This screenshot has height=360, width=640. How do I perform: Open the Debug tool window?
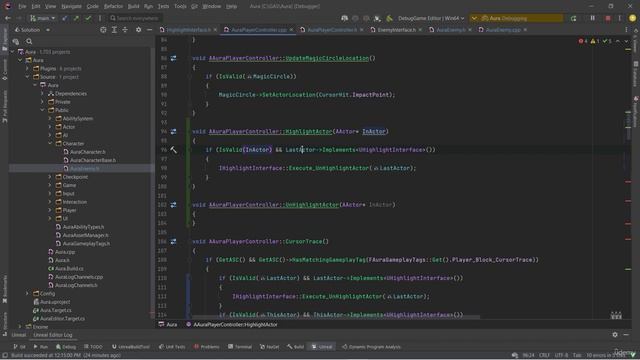66,347
